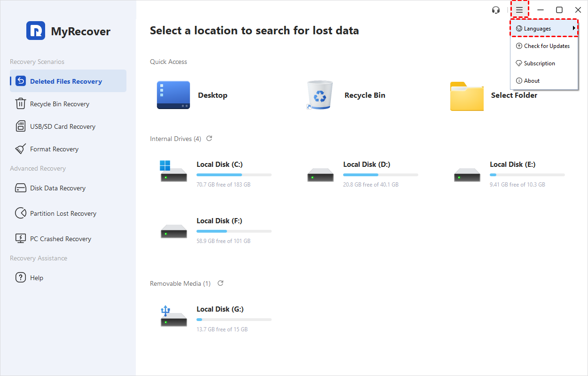Click the Local Disk (D:) usage bar
Viewport: 588px width, 376px height.
tap(380, 175)
